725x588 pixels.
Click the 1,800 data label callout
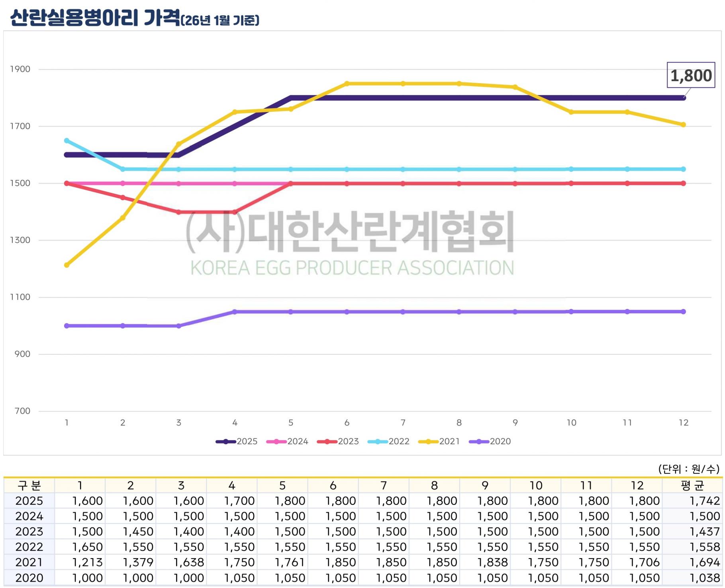tap(691, 75)
